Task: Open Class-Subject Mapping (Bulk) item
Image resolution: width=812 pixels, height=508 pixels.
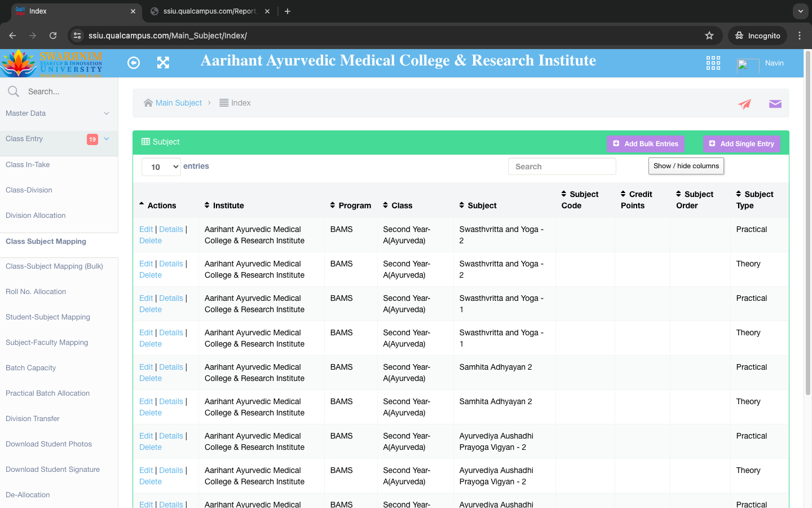Action: point(54,266)
